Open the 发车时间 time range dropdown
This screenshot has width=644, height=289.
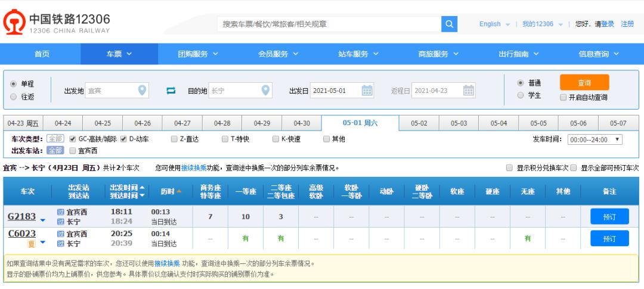594,139
